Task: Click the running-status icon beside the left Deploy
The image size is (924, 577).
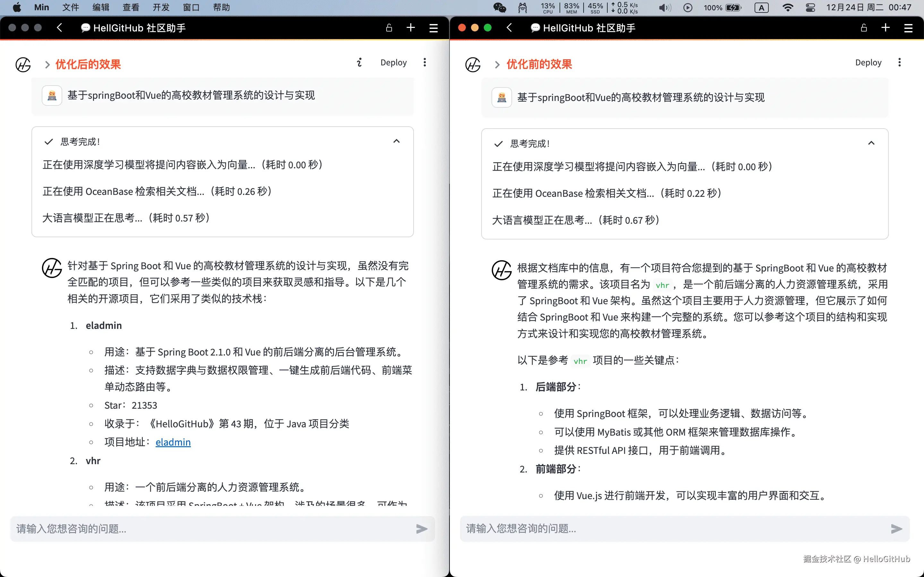Action: (359, 63)
